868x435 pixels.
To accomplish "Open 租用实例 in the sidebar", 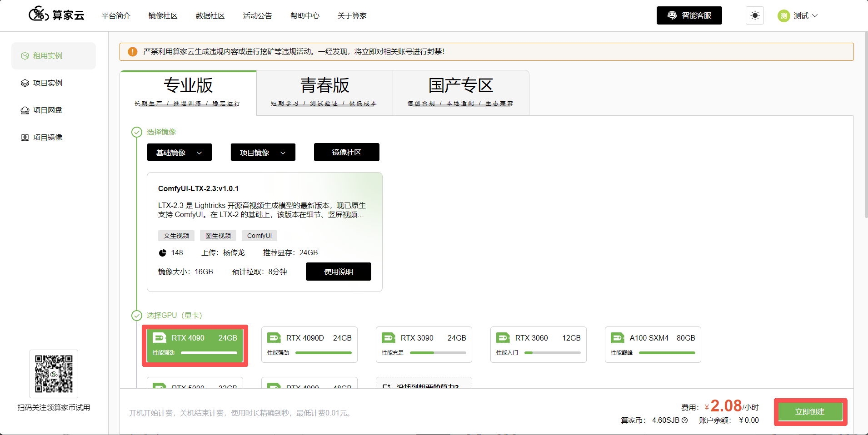I will click(54, 56).
